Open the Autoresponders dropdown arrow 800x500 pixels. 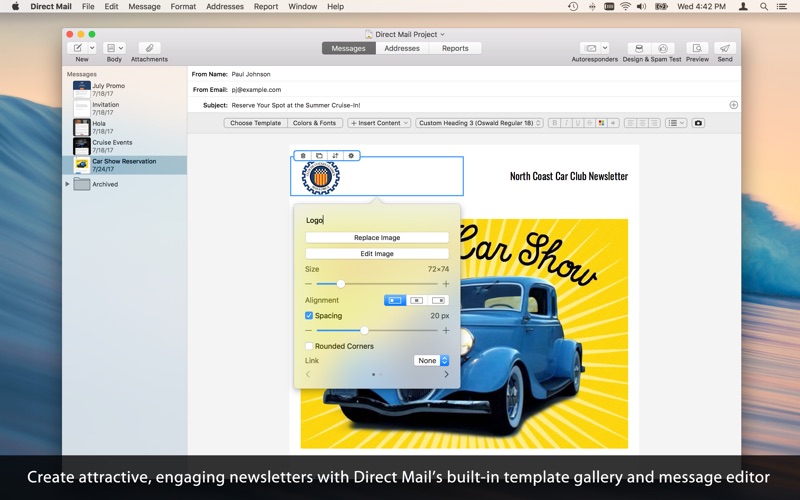tap(605, 48)
